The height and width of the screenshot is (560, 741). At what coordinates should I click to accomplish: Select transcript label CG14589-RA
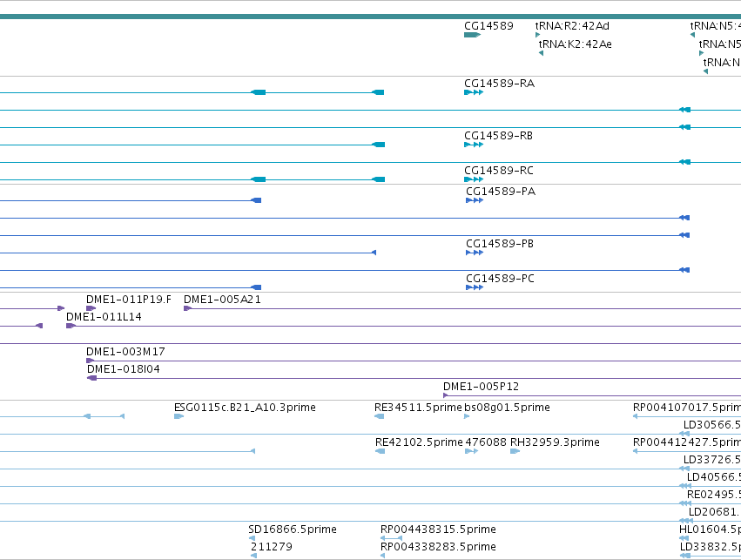click(x=500, y=84)
